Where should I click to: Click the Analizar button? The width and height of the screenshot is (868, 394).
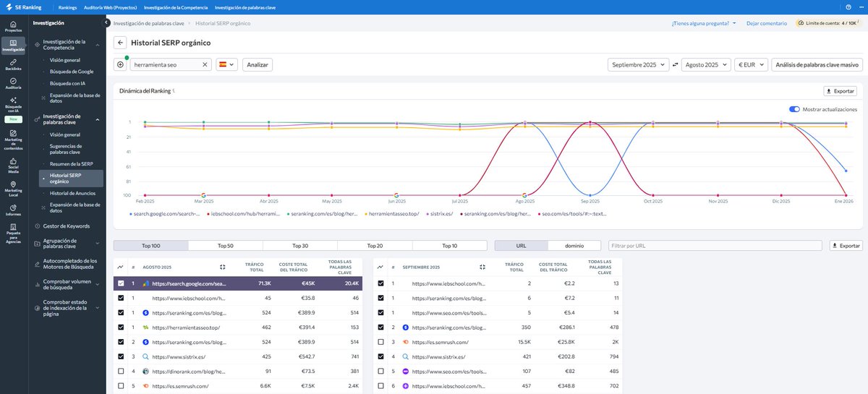coord(258,64)
